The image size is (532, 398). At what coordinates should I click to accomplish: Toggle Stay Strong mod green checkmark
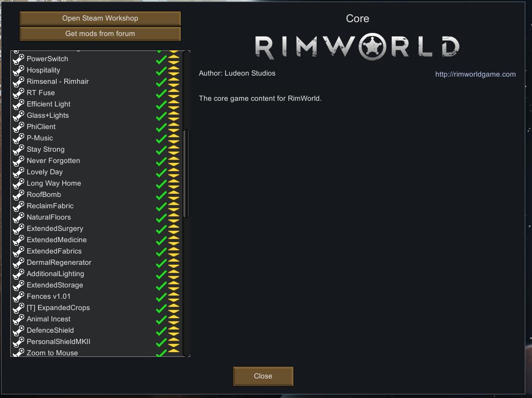[x=161, y=150]
